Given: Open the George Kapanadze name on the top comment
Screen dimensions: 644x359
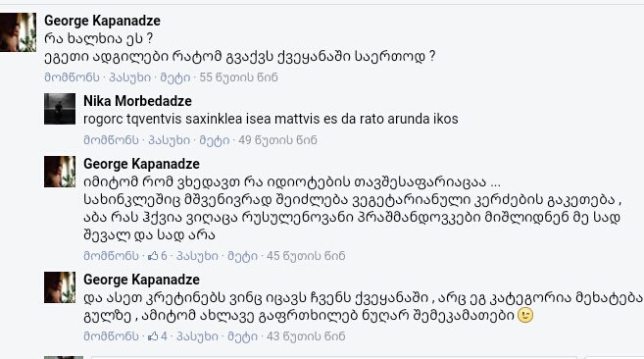Looking at the screenshot, I should tap(102, 21).
